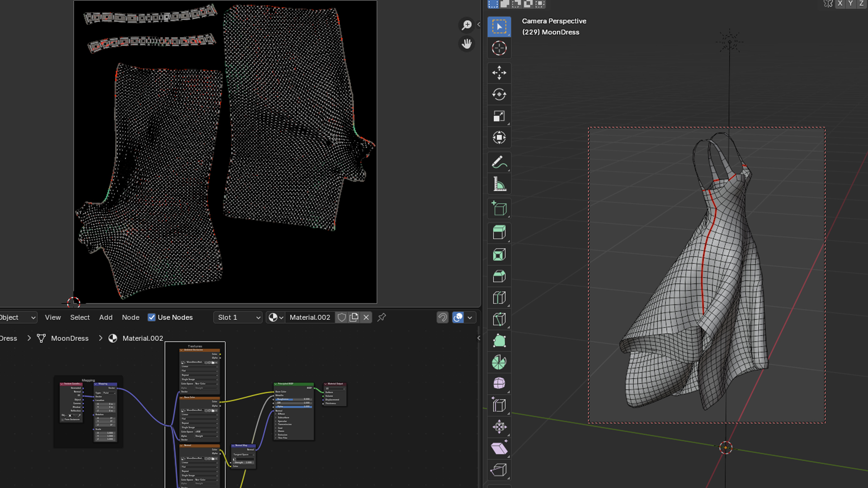Open the Slot 1 dropdown
868x488 pixels.
238,318
